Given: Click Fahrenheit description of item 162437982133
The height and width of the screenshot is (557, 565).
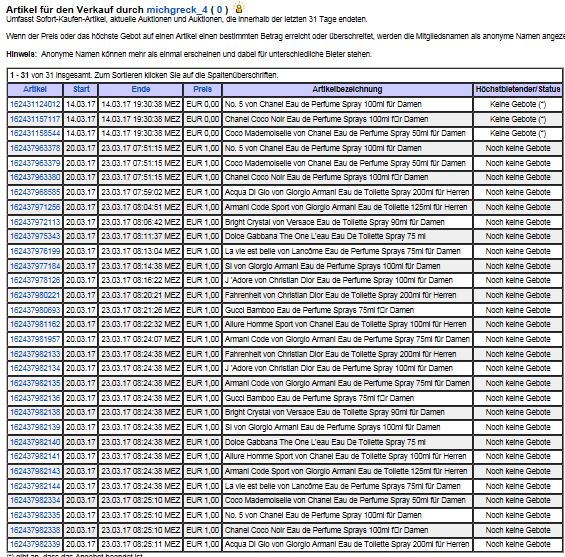Looking at the screenshot, I should click(x=341, y=354).
